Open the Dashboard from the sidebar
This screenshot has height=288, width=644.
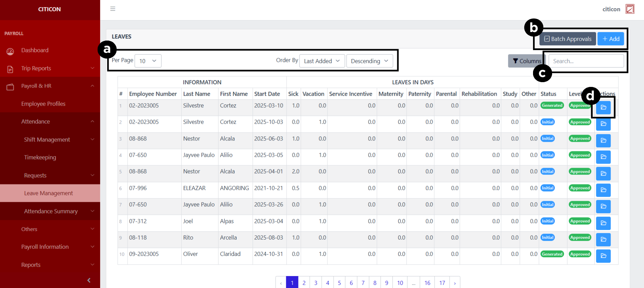pyautogui.click(x=35, y=50)
